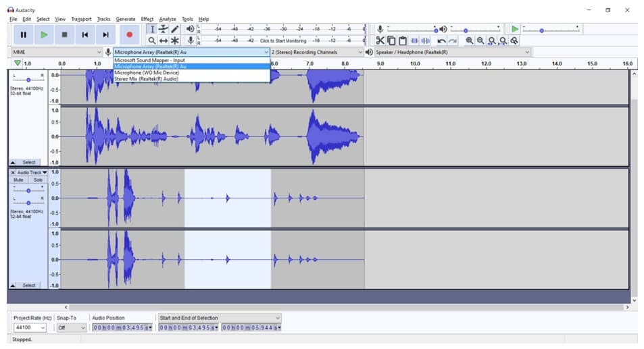Zoom in on the waveform
644x349 pixels.
pyautogui.click(x=470, y=41)
